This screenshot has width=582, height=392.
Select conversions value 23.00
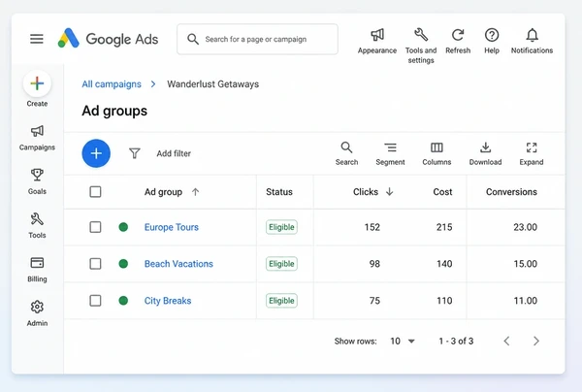pyautogui.click(x=525, y=227)
